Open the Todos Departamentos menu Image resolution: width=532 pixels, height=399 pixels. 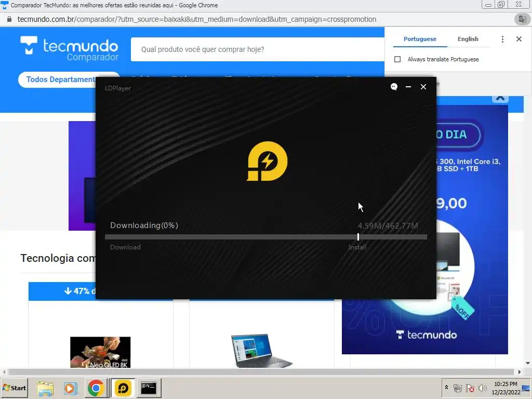(61, 79)
